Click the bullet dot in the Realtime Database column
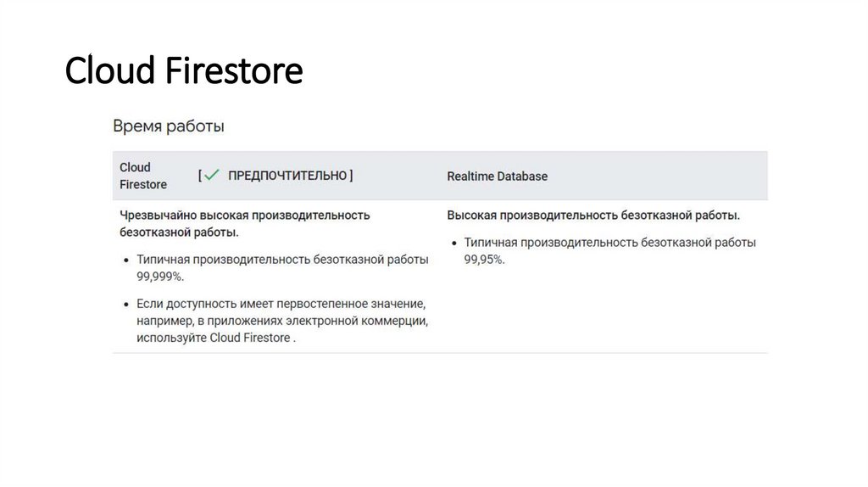 click(x=453, y=243)
